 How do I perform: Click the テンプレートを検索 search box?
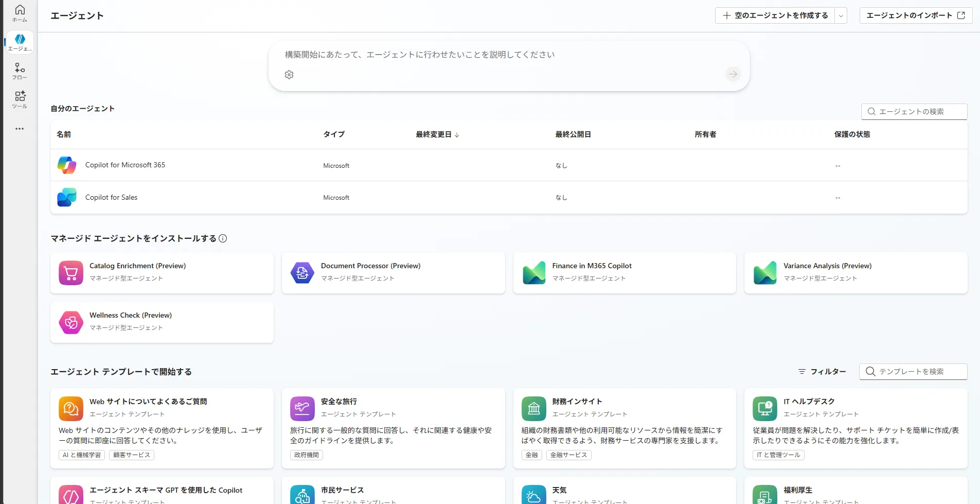click(913, 372)
